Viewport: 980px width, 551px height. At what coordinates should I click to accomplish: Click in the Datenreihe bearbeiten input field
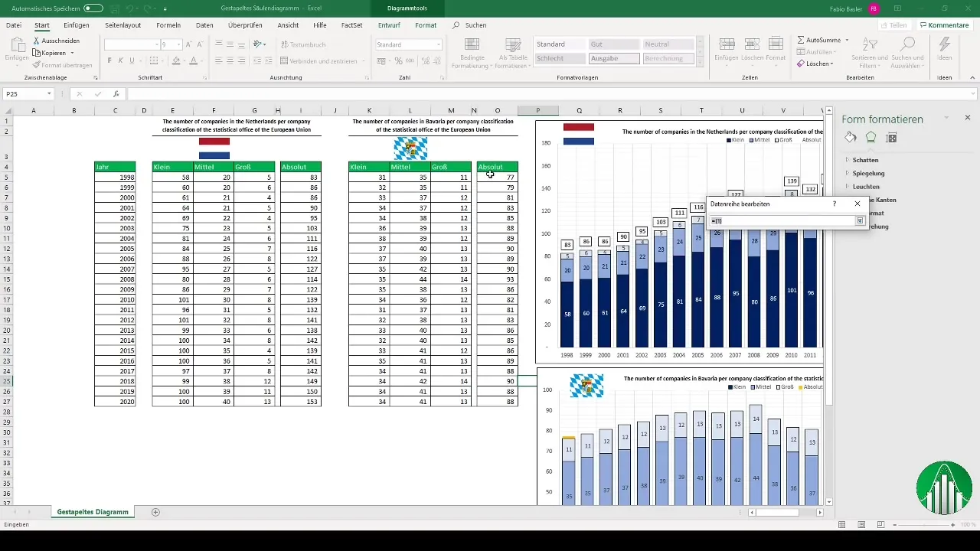[x=782, y=220]
